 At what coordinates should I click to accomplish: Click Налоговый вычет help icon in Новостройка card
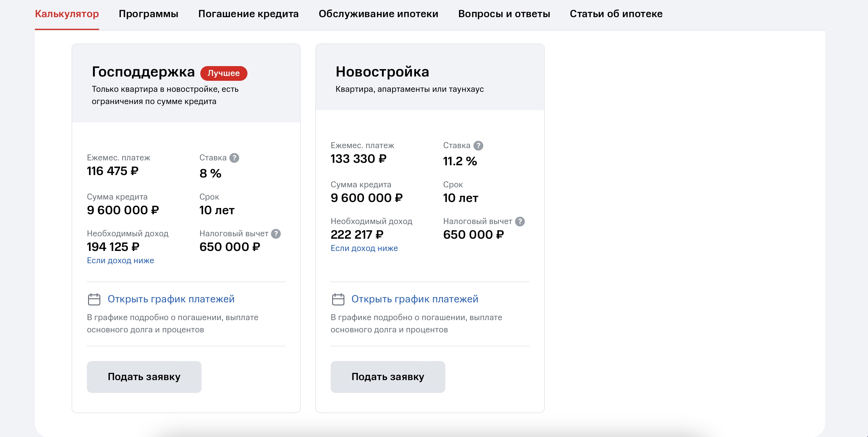pyautogui.click(x=520, y=222)
